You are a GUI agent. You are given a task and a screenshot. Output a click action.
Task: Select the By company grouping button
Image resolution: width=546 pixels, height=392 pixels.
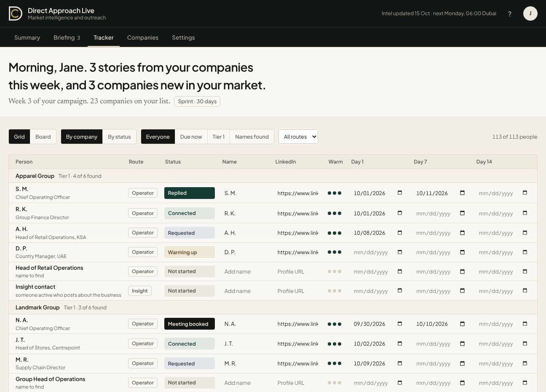[x=82, y=137]
